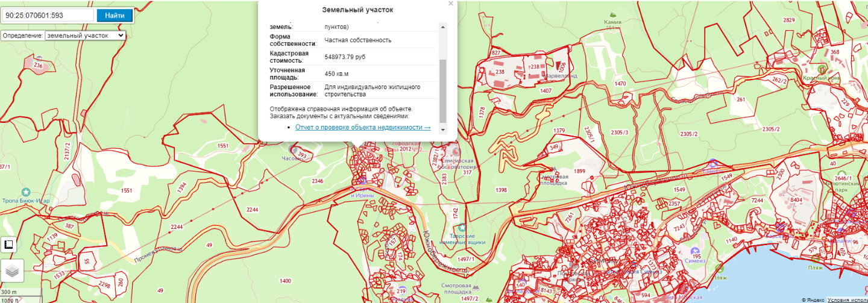This screenshot has height=303, width=868.
Task: Select the church marker above 'и Ирины' label
Action: (362, 181)
